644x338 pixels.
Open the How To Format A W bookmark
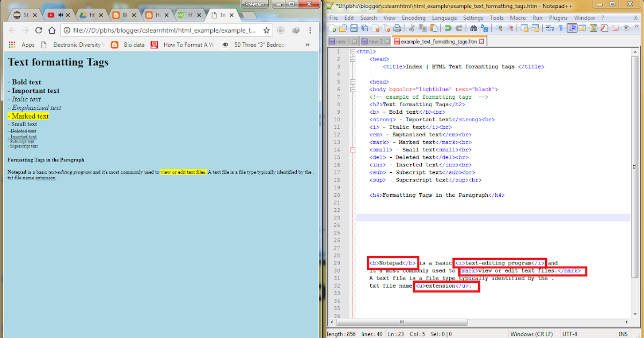pyautogui.click(x=182, y=45)
